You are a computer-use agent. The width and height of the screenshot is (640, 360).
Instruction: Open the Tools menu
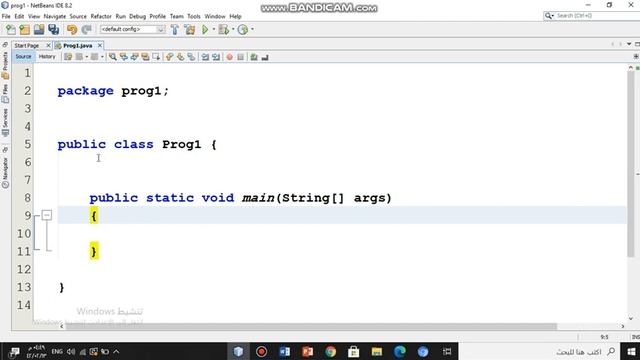click(x=194, y=16)
